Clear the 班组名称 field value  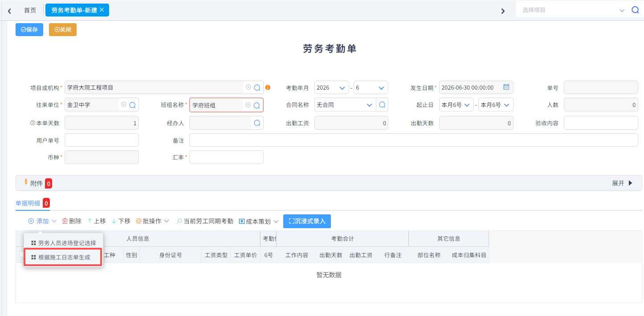click(249, 105)
